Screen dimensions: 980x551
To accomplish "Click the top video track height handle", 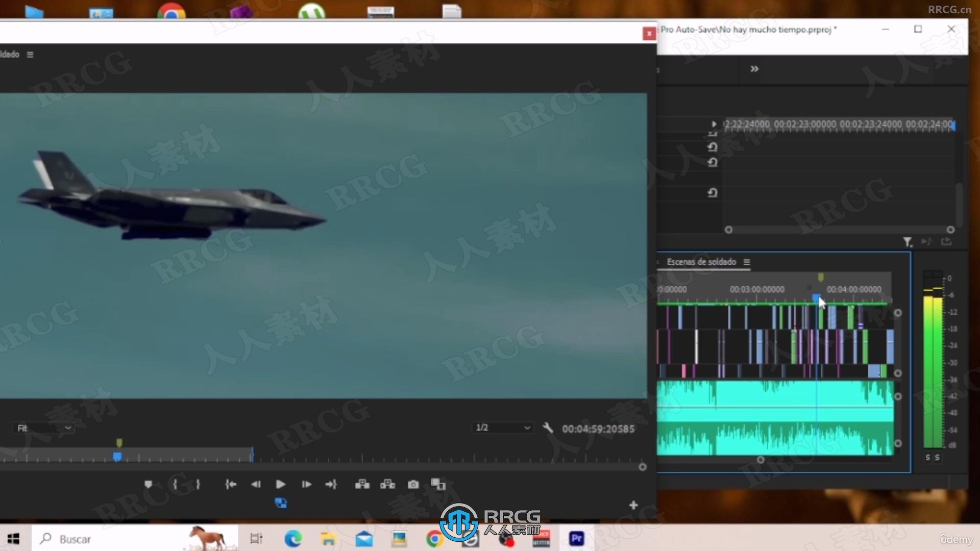I will (898, 313).
